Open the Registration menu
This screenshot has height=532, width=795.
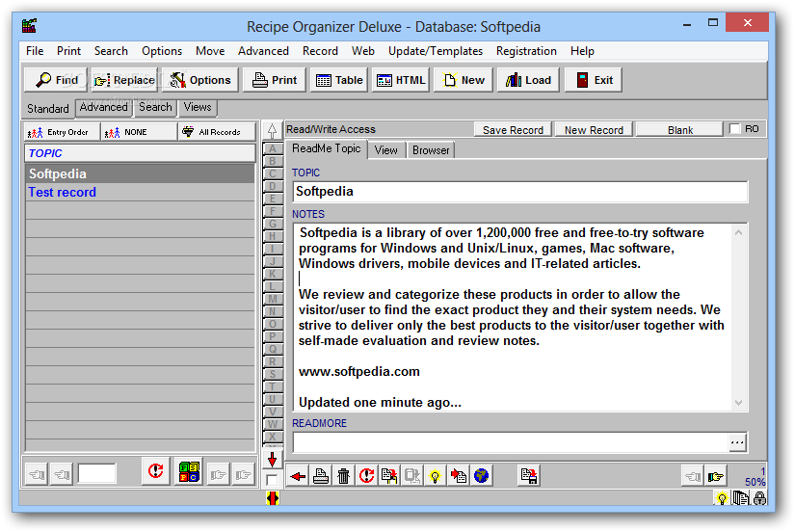(x=526, y=51)
